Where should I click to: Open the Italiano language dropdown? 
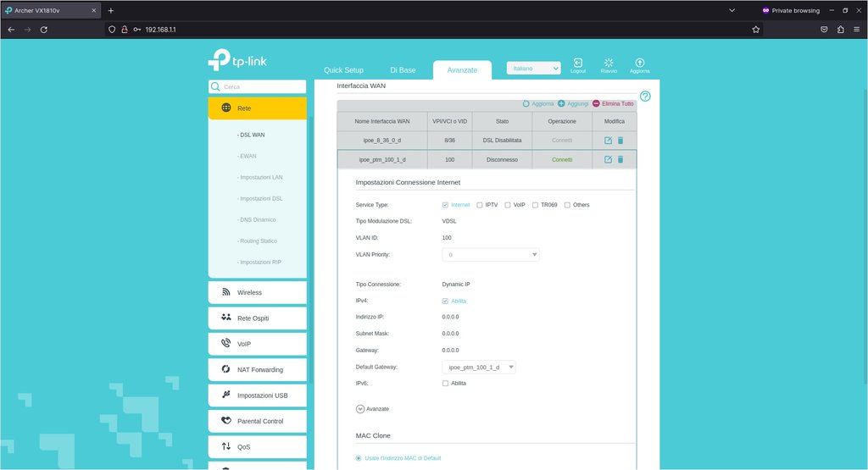(534, 68)
